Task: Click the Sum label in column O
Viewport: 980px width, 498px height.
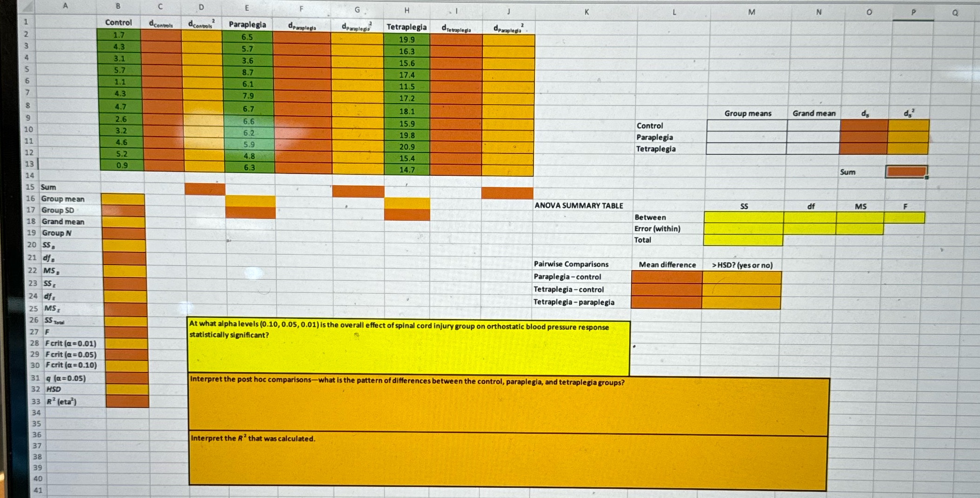Action: click(847, 172)
